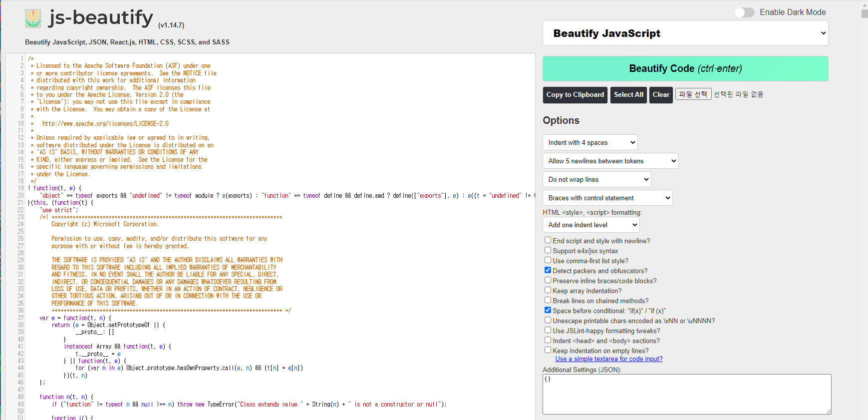Click the Additional Settings JSON textarea

687,394
